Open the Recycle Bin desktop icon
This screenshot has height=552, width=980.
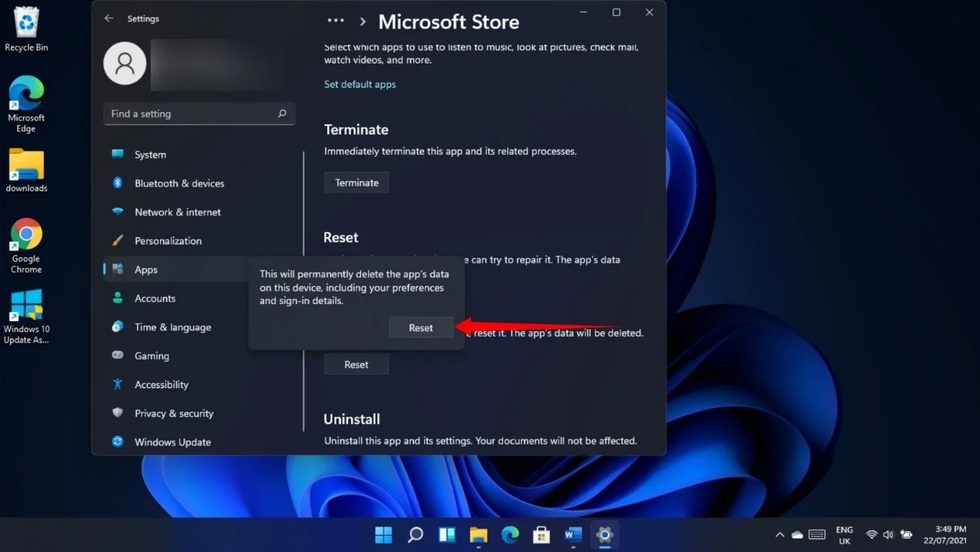26,30
